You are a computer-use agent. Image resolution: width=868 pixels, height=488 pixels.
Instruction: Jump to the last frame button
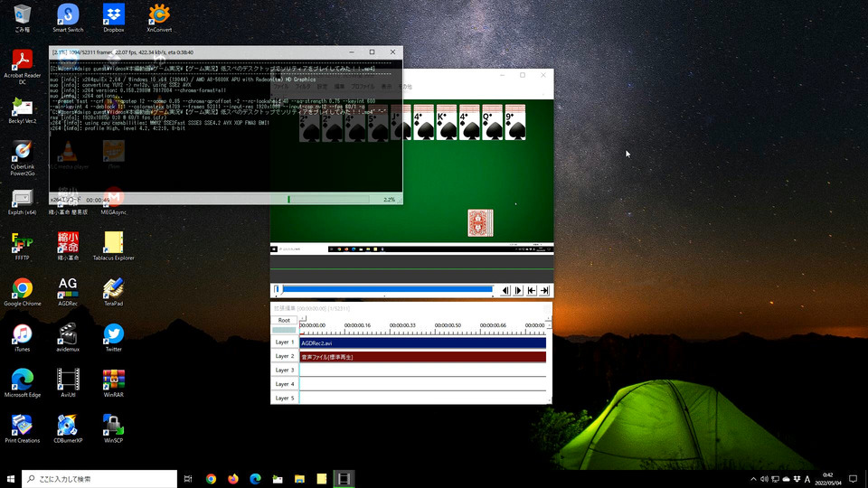(x=544, y=290)
